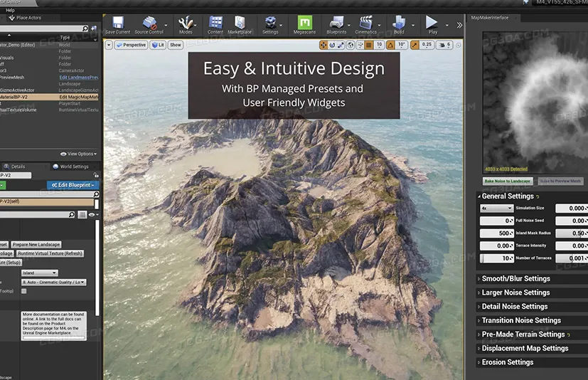The width and height of the screenshot is (588, 380).
Task: Open the Auto - Cinematic Quality dropdown
Action: pyautogui.click(x=53, y=282)
